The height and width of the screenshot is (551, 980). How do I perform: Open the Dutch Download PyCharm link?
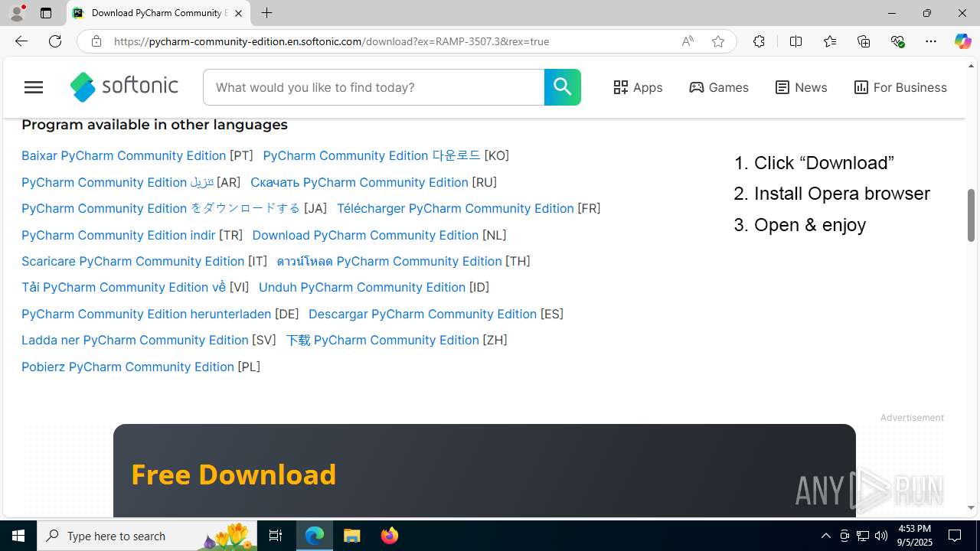[x=365, y=235]
